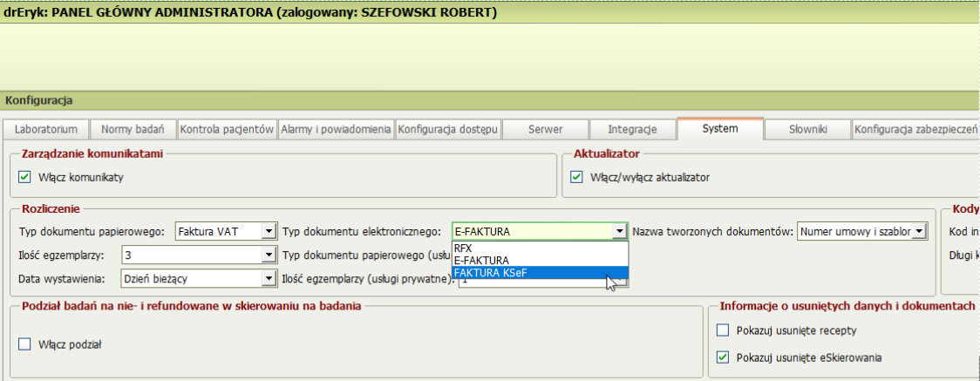This screenshot has width=980, height=381.
Task: Uncheck Pokazuj usunięte eSkierowania checkbox
Action: pyautogui.click(x=722, y=357)
